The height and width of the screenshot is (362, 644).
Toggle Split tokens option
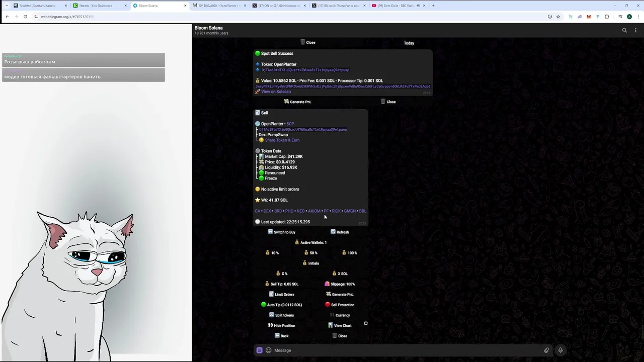tap(282, 315)
